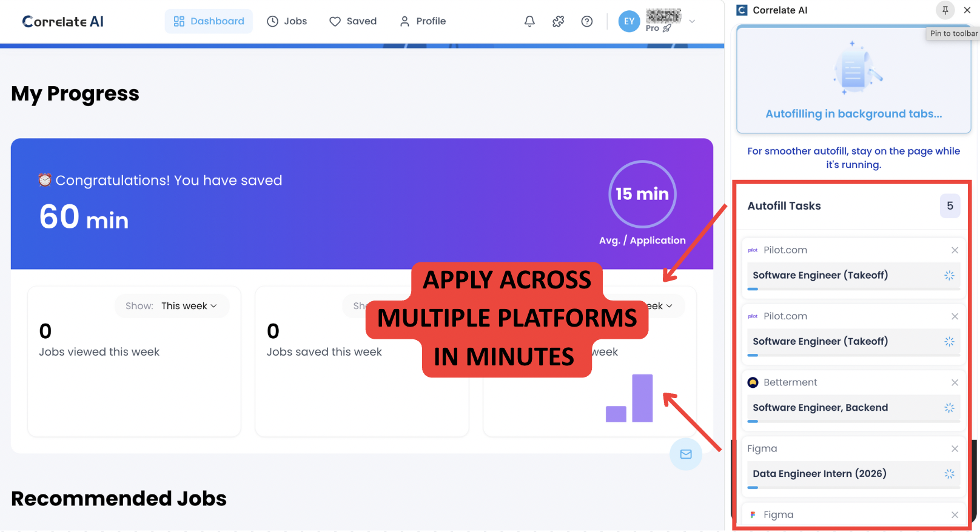Click the 15 min average circle

tap(642, 194)
